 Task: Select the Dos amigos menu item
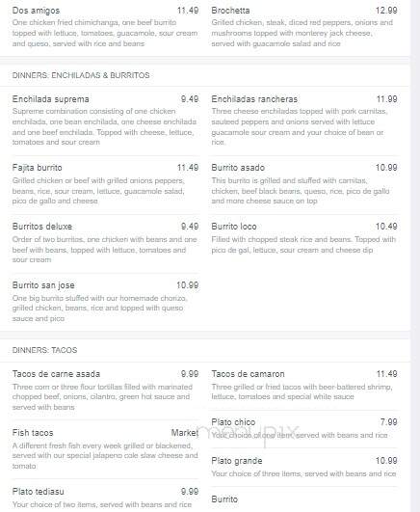(x=36, y=11)
